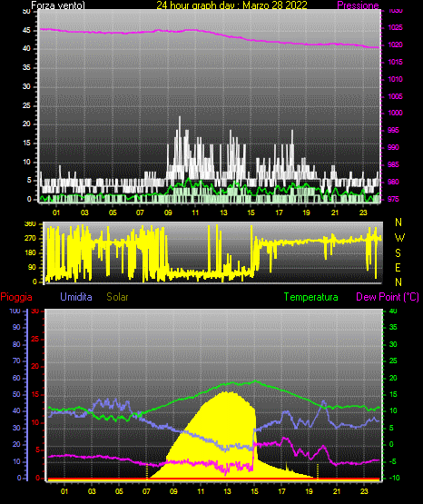Click green temperature axis value -5
This screenshot has width=423, height=504.
click(393, 461)
